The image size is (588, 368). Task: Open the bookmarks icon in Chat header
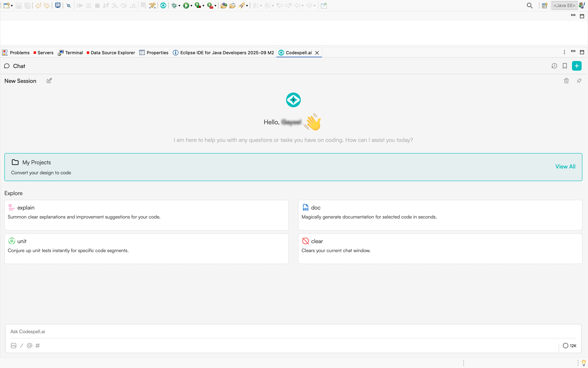[565, 66]
